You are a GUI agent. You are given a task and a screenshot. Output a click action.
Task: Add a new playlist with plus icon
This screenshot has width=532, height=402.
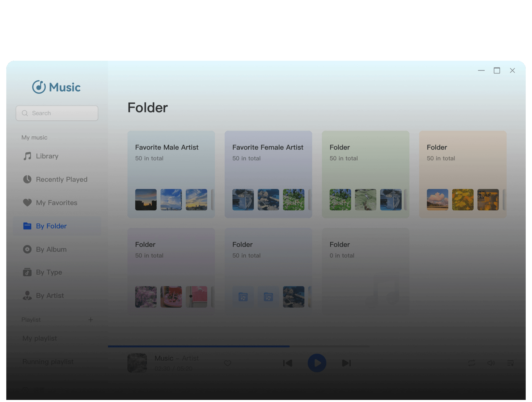(x=91, y=320)
